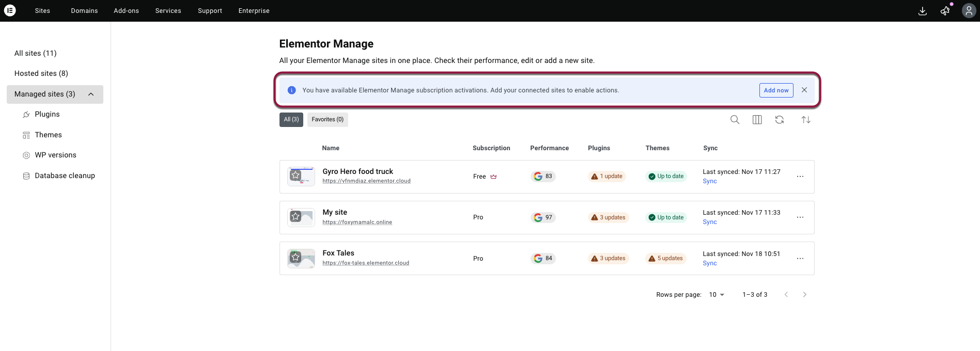Toggle favorite star for Fox Tales

coord(295,257)
